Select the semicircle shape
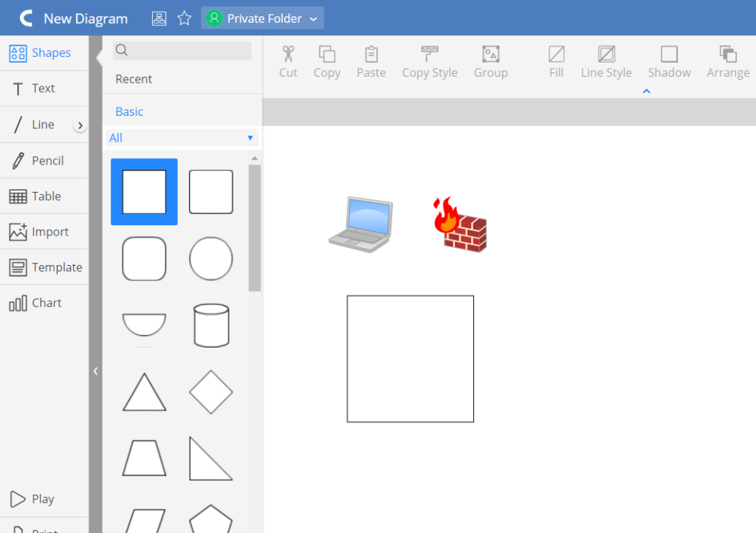 coord(144,325)
